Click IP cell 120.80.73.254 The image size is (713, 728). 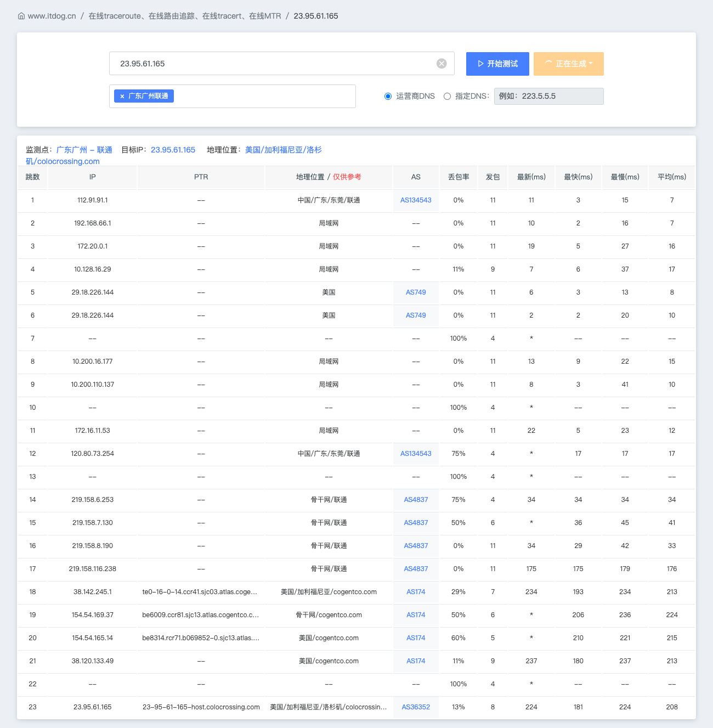coord(93,454)
